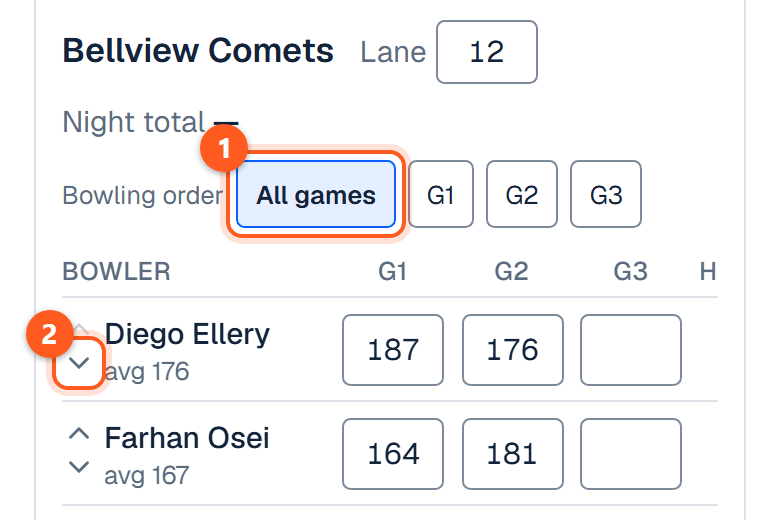The height and width of the screenshot is (520, 780).
Task: Select the Diego Ellery bowler name
Action: (187, 334)
